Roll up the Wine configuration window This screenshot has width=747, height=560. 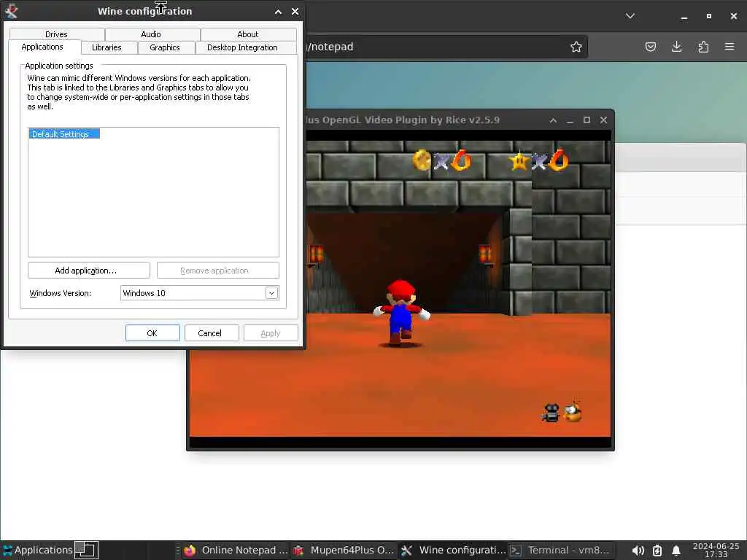(279, 12)
